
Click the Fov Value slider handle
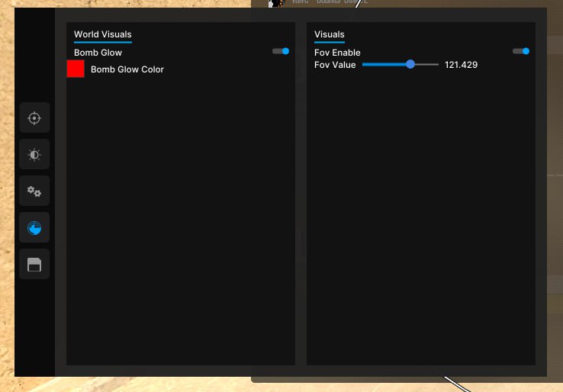[410, 65]
